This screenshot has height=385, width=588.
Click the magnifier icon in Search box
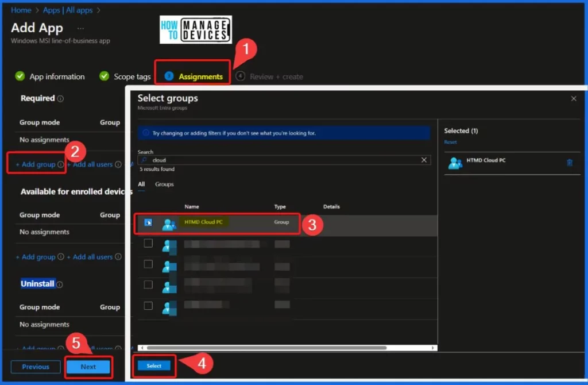144,160
